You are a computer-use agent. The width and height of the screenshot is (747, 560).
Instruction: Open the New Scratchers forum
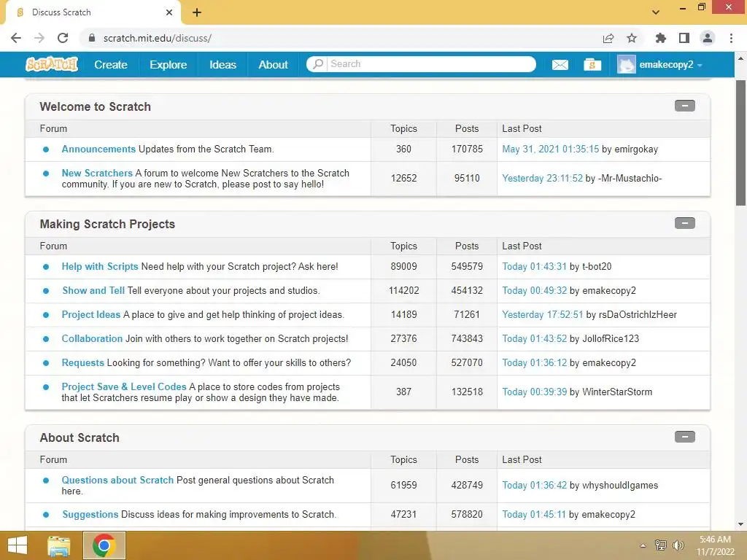click(97, 173)
